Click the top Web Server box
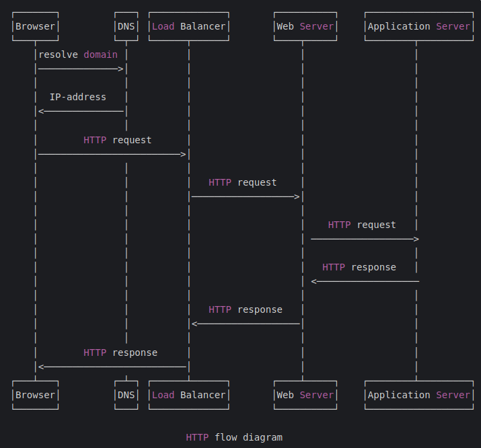Screen dimensions: 481x448 [305, 26]
